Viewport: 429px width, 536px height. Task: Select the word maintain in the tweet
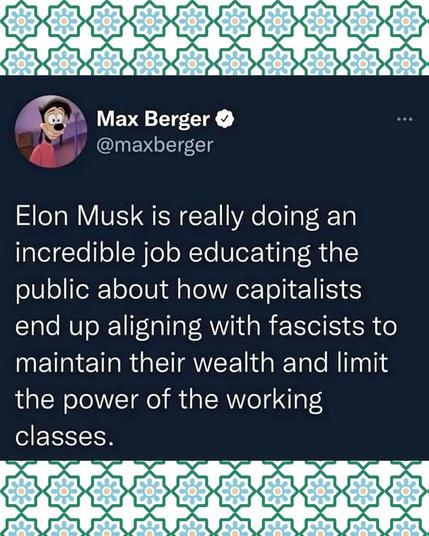(x=68, y=362)
